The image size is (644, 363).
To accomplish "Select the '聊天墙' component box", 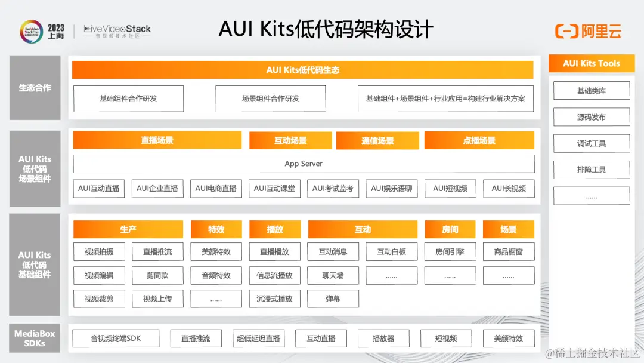I will click(x=333, y=275).
